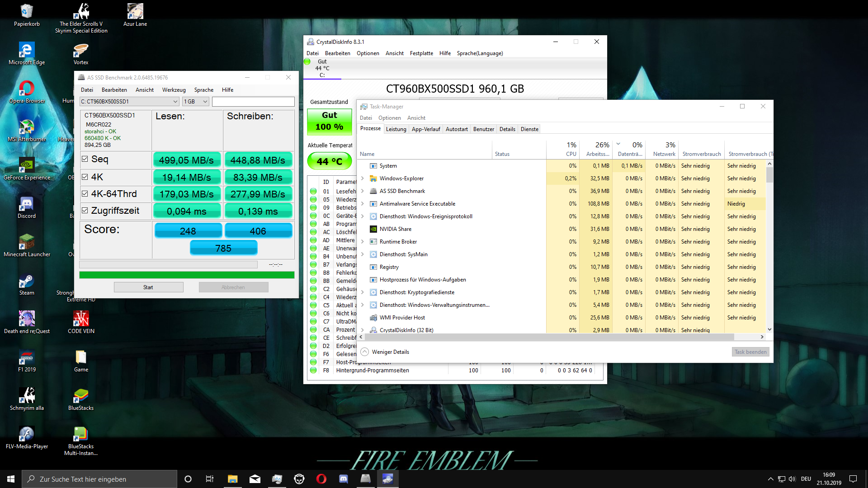This screenshot has height=488, width=868.
Task: Click the Start benchmark button
Action: pos(148,287)
